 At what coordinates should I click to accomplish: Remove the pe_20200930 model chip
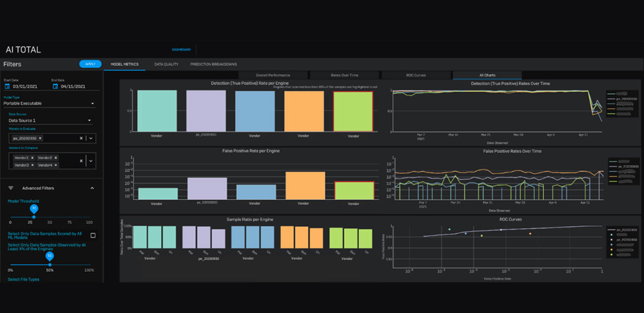pos(40,138)
